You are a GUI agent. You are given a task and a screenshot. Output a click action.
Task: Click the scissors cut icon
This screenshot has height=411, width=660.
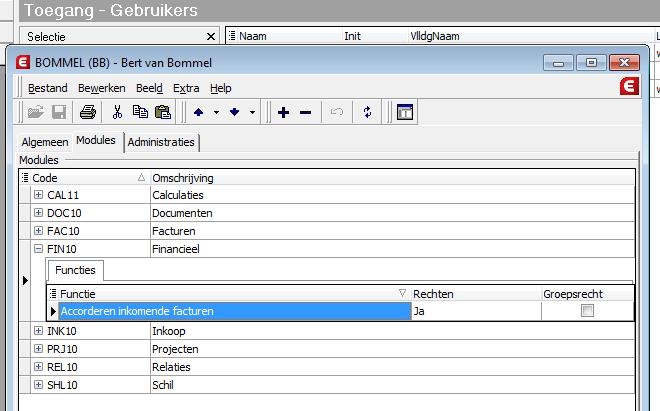pyautogui.click(x=117, y=112)
